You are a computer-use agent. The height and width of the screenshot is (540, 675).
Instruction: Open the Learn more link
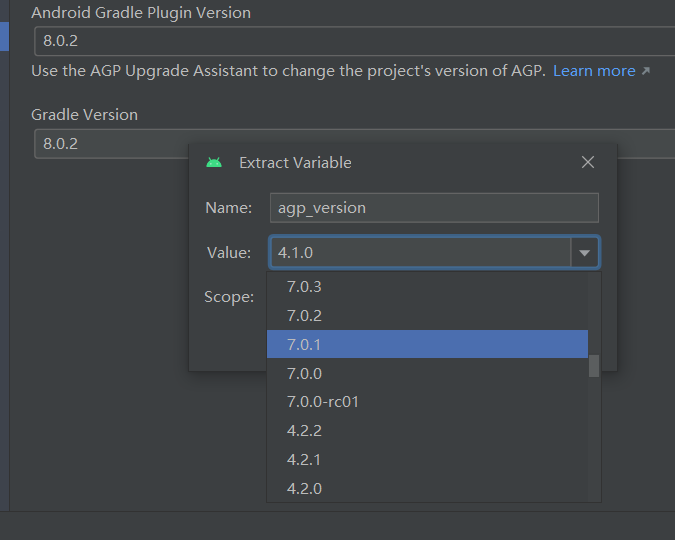pyautogui.click(x=594, y=71)
